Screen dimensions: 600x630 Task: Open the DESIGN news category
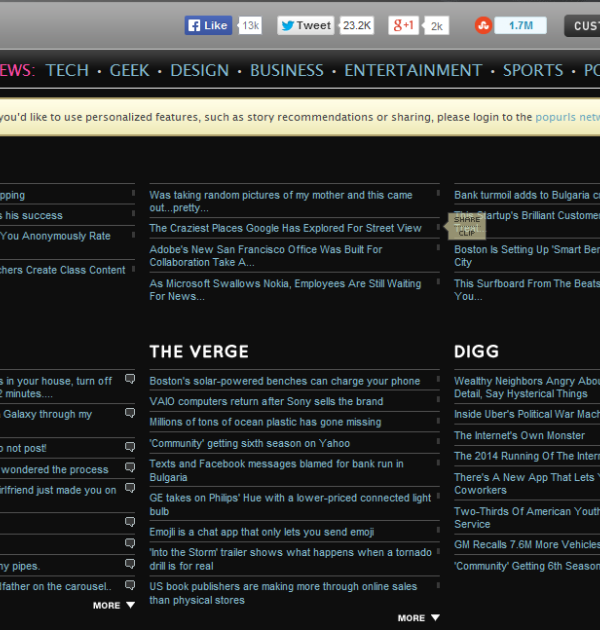click(x=200, y=70)
